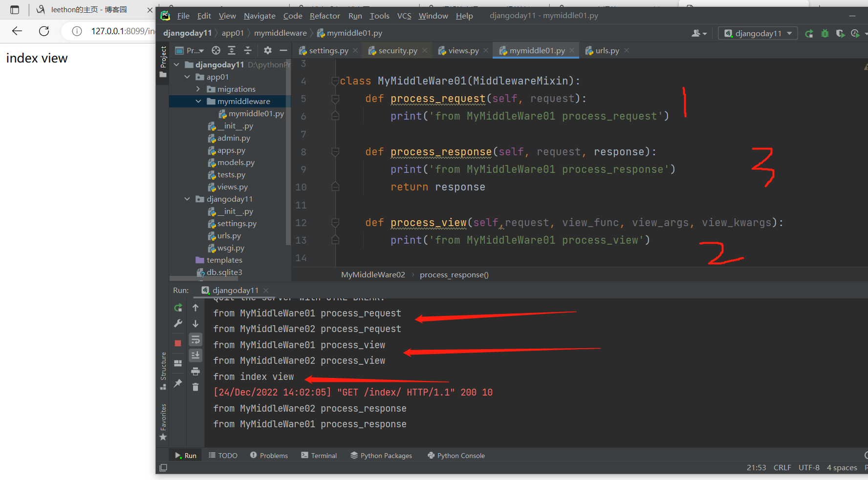
Task: Rerun the server in the Run panel
Action: click(x=178, y=308)
